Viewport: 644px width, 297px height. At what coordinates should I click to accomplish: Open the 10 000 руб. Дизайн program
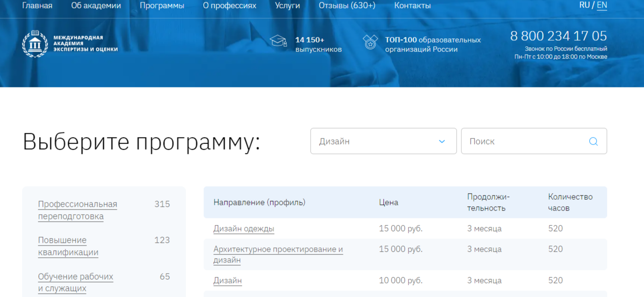coord(227,281)
